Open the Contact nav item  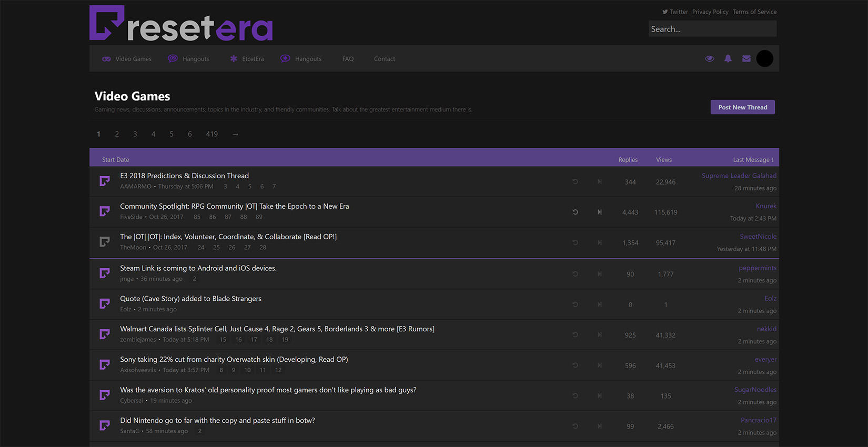click(x=385, y=59)
